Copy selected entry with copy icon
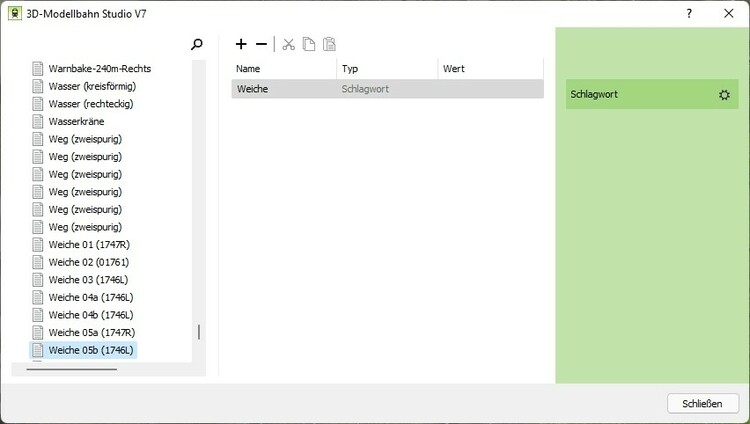750x424 pixels. pyautogui.click(x=309, y=44)
